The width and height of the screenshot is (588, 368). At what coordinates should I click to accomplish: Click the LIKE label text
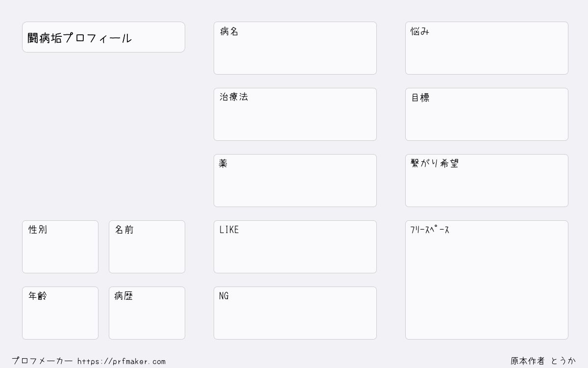point(229,230)
